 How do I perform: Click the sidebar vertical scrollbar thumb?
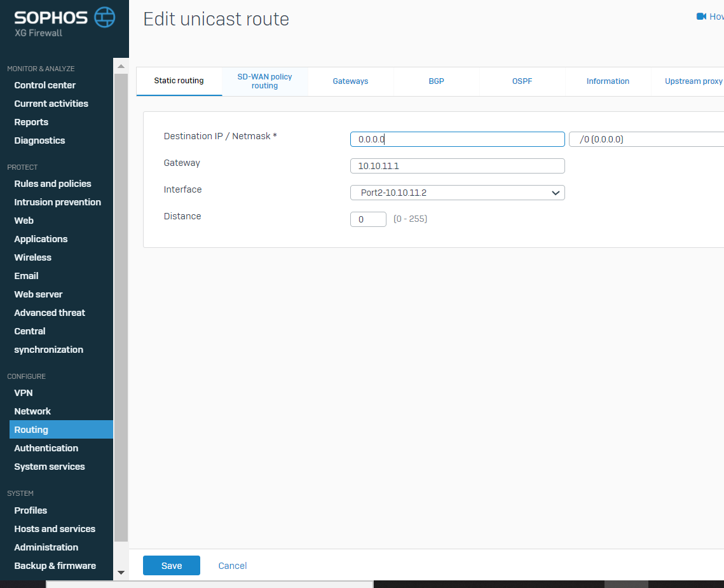[x=121, y=308]
